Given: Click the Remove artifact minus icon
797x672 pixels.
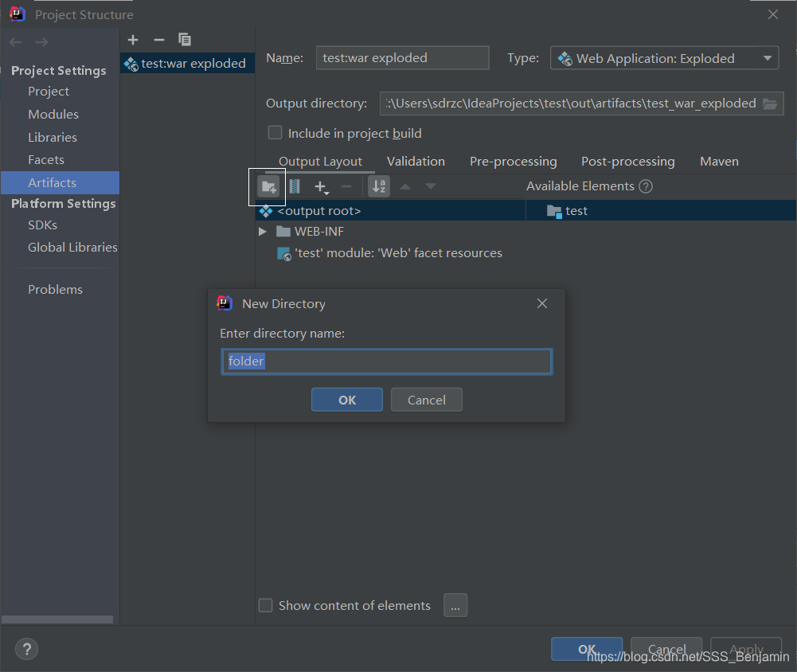Looking at the screenshot, I should (159, 40).
